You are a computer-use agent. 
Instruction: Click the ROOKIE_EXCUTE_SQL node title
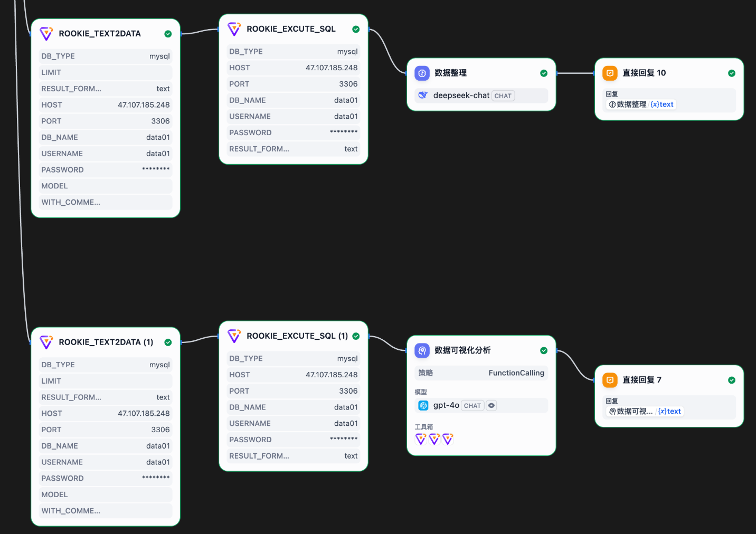point(291,29)
